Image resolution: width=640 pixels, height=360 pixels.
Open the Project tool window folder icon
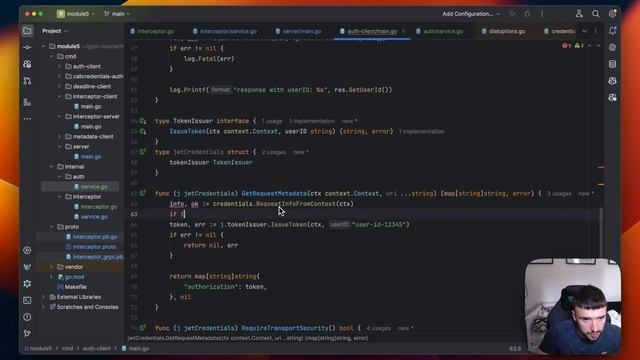27,31
